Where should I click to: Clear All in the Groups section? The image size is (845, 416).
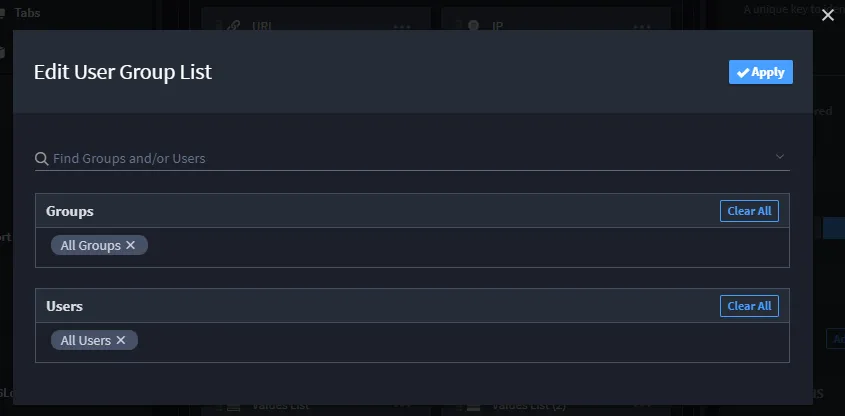[749, 211]
